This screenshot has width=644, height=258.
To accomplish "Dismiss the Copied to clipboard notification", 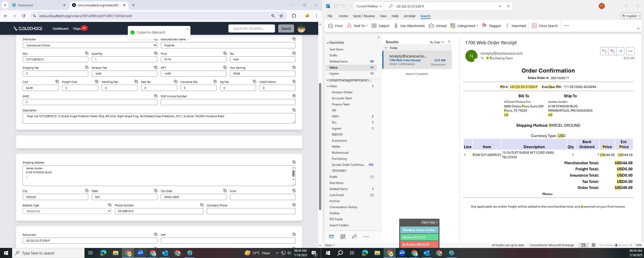I will [187, 29].
